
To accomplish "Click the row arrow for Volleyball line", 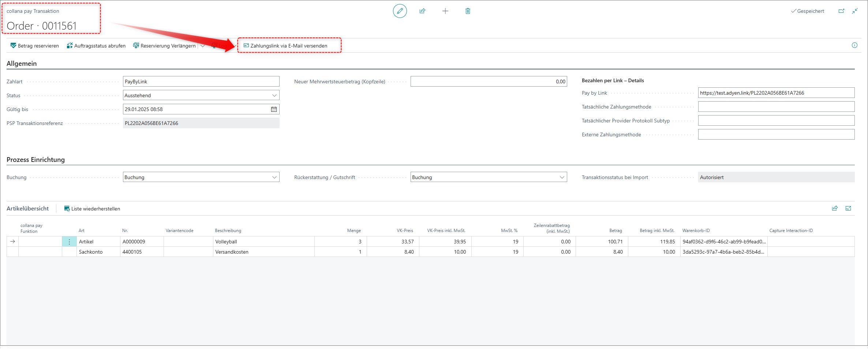I will [12, 242].
